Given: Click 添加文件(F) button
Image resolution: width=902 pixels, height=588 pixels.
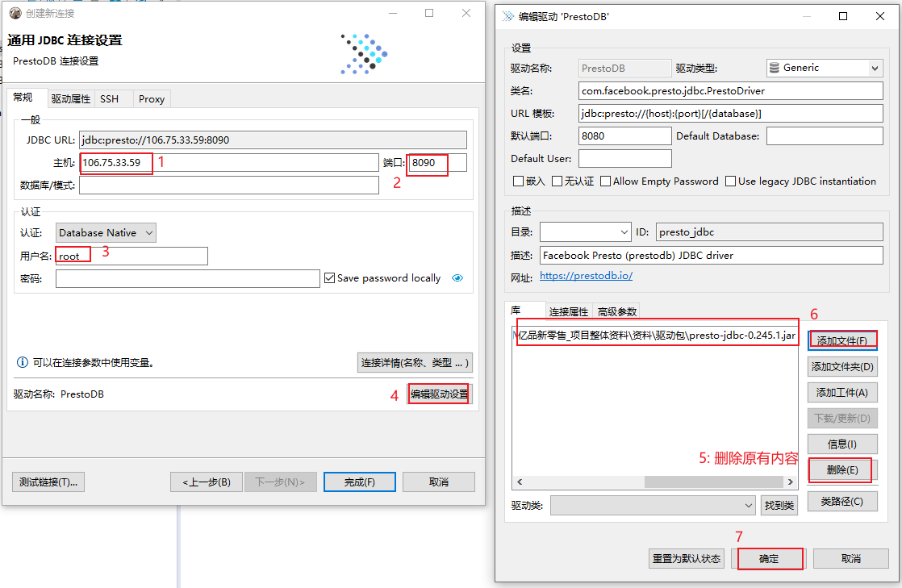Looking at the screenshot, I should [842, 340].
